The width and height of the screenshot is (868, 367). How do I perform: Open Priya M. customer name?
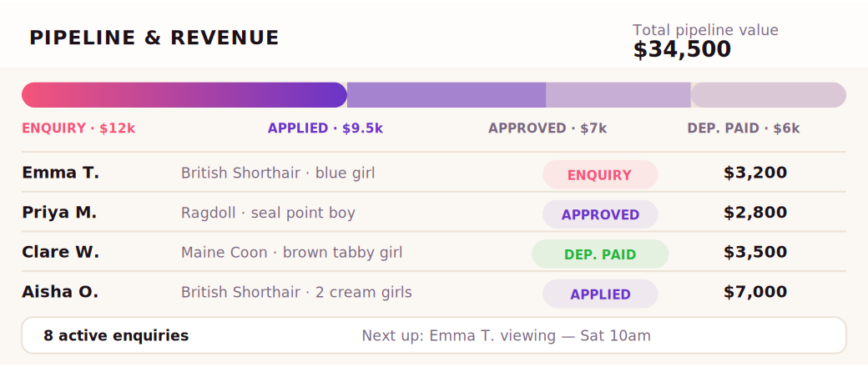(x=59, y=213)
